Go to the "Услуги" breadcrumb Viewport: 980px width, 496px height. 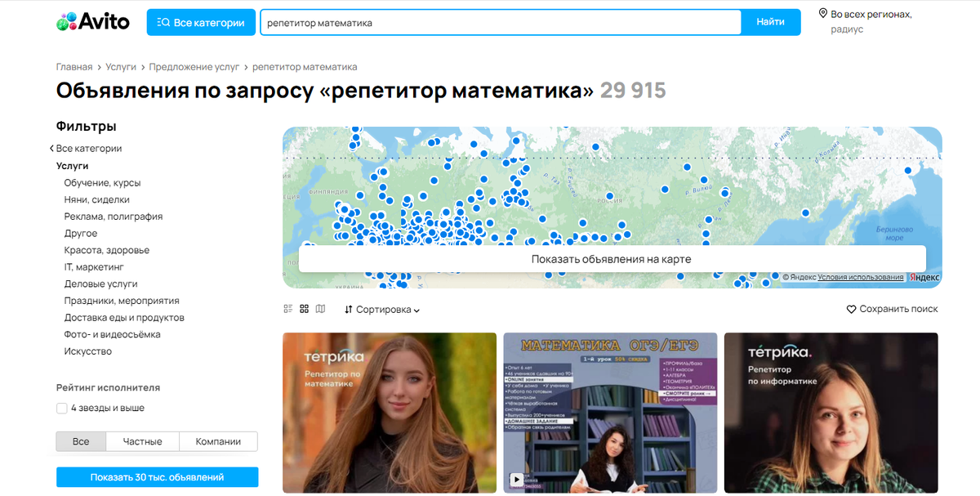(121, 67)
